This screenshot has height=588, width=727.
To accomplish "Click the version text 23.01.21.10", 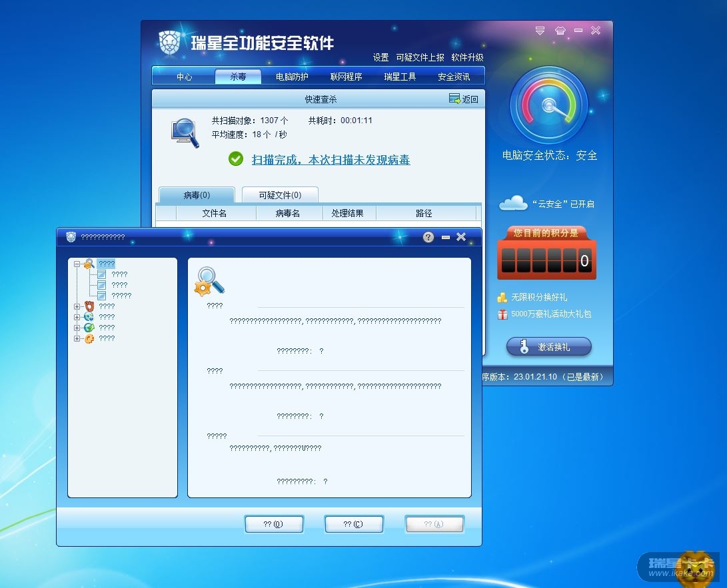I will pyautogui.click(x=535, y=377).
